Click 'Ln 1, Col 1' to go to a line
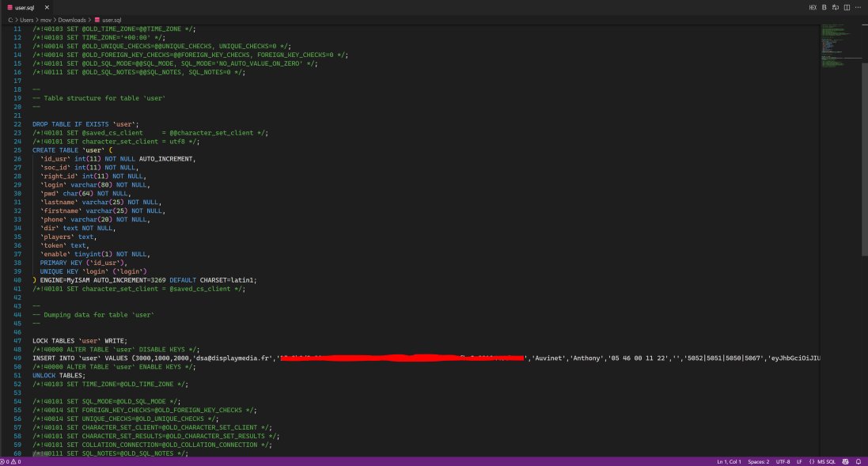The height and width of the screenshot is (466, 868). click(x=730, y=461)
